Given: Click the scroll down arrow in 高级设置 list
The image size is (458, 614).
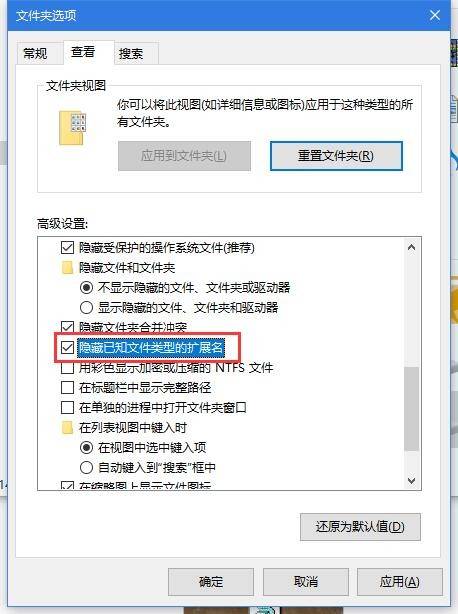Looking at the screenshot, I should click(411, 480).
